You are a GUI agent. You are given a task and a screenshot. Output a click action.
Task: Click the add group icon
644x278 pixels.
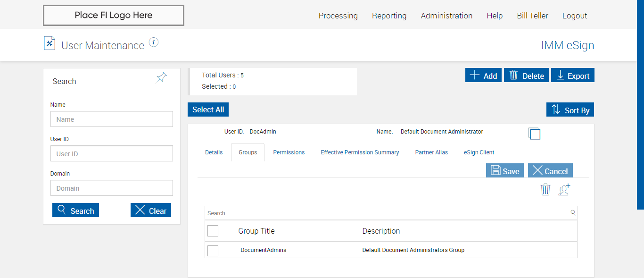pyautogui.click(x=564, y=190)
